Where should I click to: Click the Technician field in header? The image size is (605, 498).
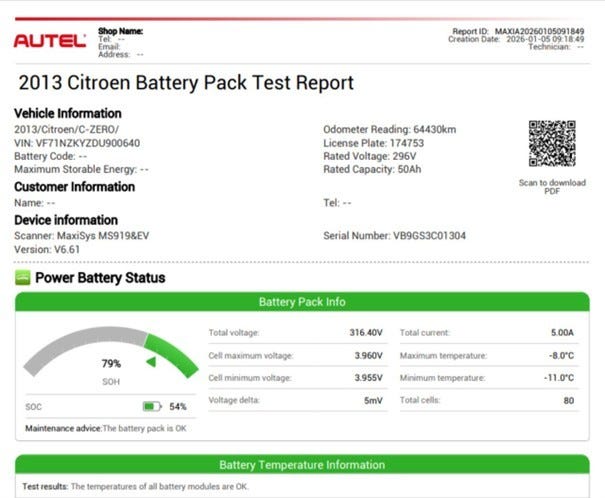pyautogui.click(x=556, y=47)
